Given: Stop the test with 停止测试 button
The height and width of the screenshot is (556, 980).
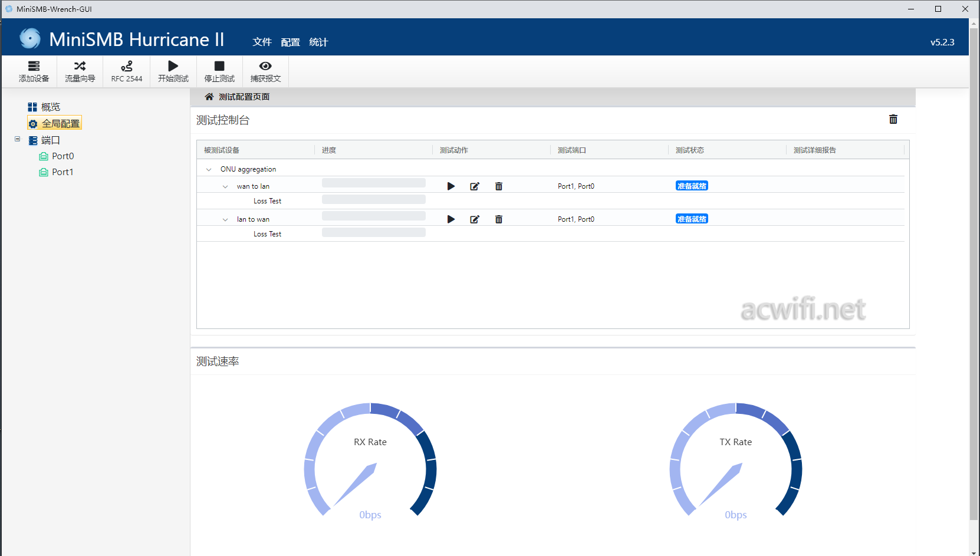Looking at the screenshot, I should 219,71.
